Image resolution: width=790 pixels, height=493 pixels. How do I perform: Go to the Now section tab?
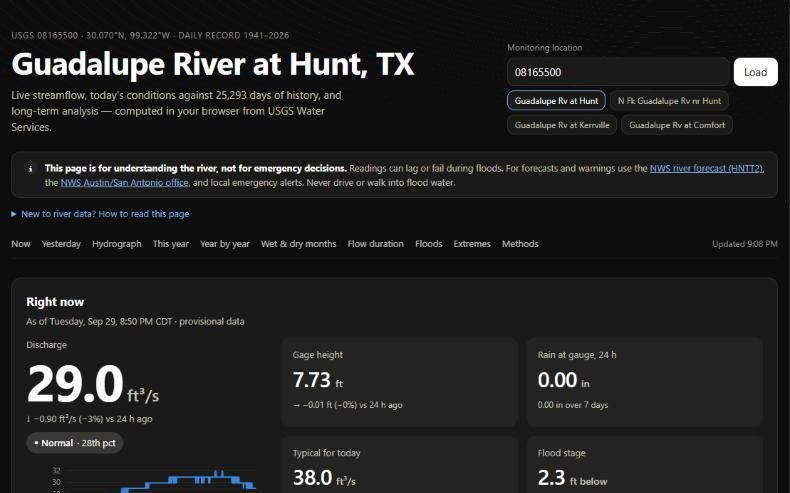tap(21, 244)
